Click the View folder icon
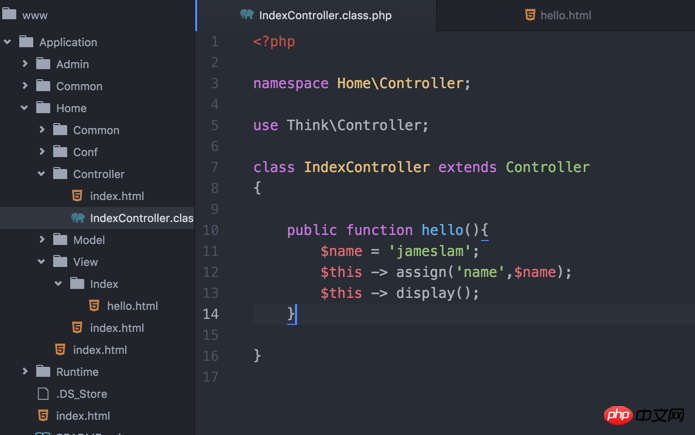695x435 pixels. pos(60,261)
